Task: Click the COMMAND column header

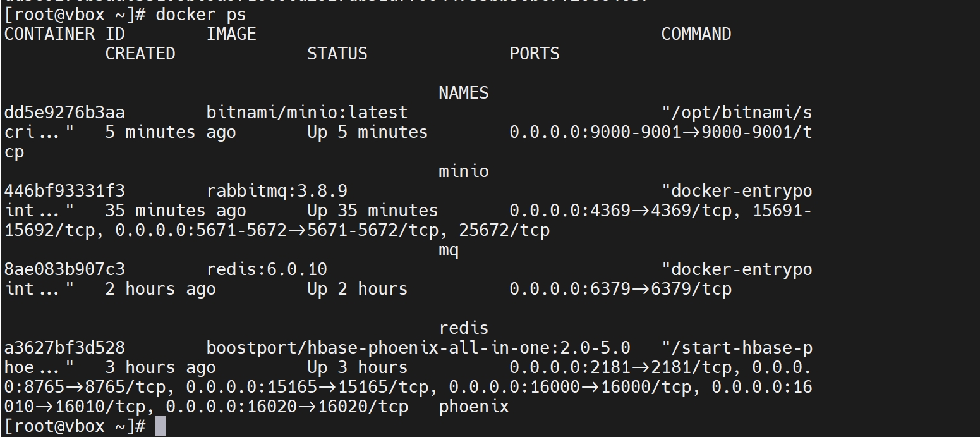Action: pos(696,34)
